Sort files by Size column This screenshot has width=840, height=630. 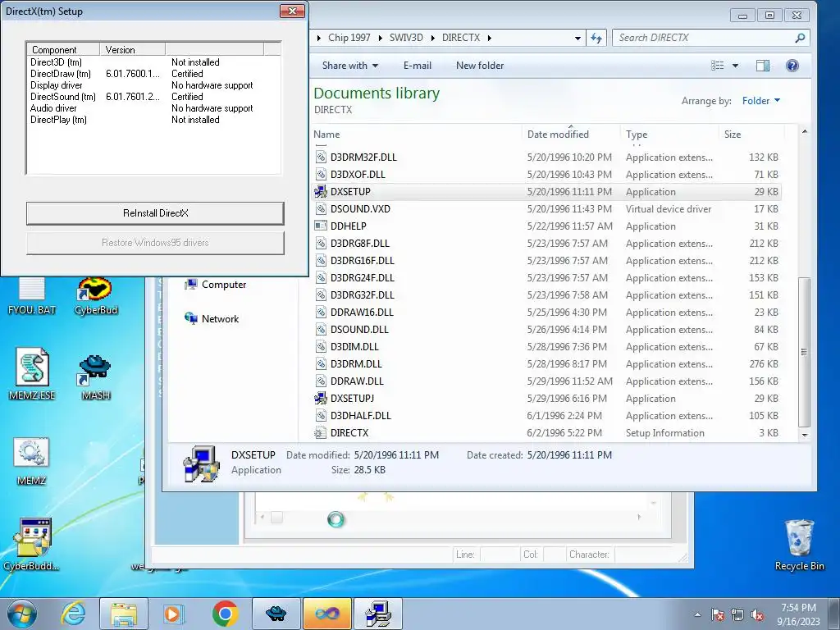[751, 134]
